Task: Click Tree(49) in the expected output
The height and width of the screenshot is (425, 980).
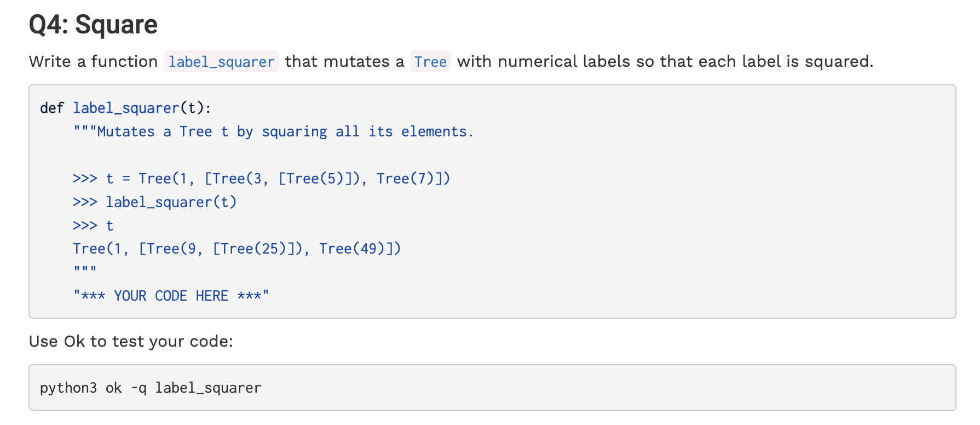Action: click(x=353, y=249)
